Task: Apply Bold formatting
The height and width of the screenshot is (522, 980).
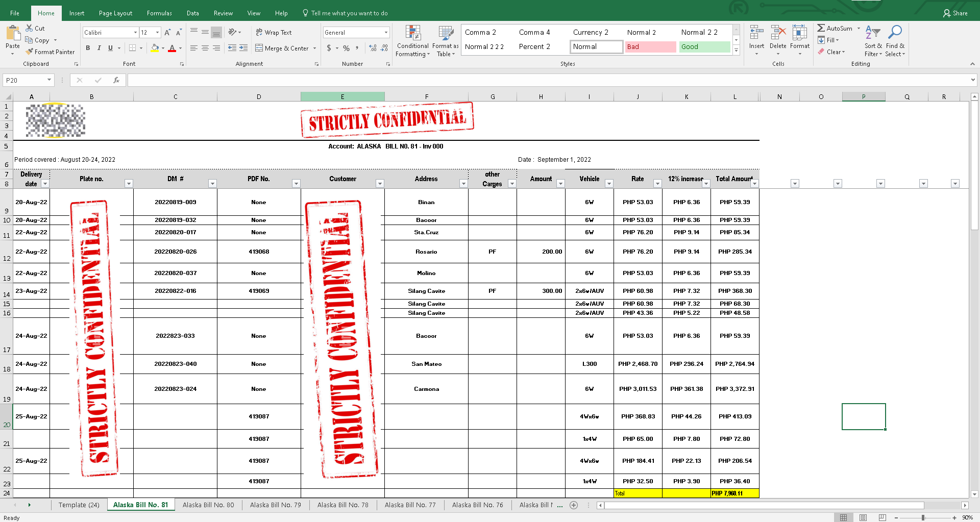Action: 88,48
